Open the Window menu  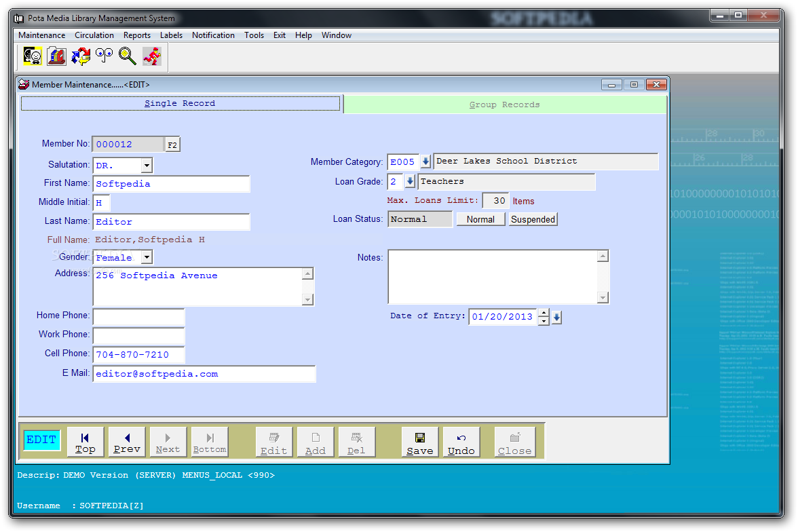point(337,35)
